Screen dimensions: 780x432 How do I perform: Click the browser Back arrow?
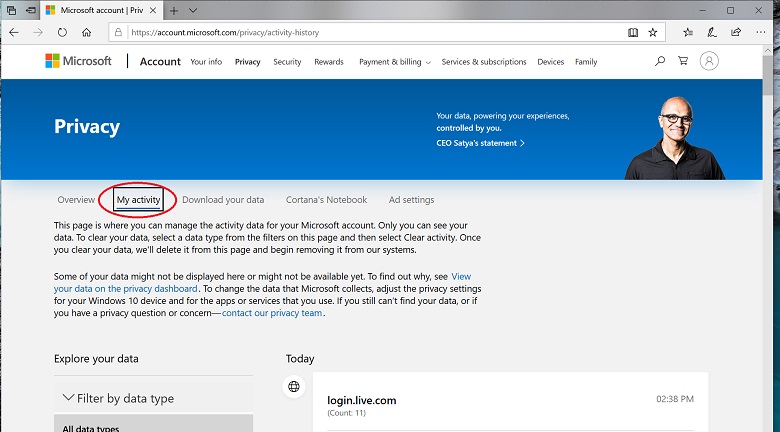point(13,32)
